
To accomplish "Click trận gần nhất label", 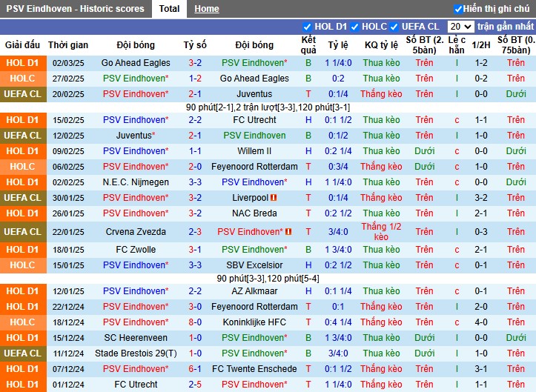I will coord(506,27).
